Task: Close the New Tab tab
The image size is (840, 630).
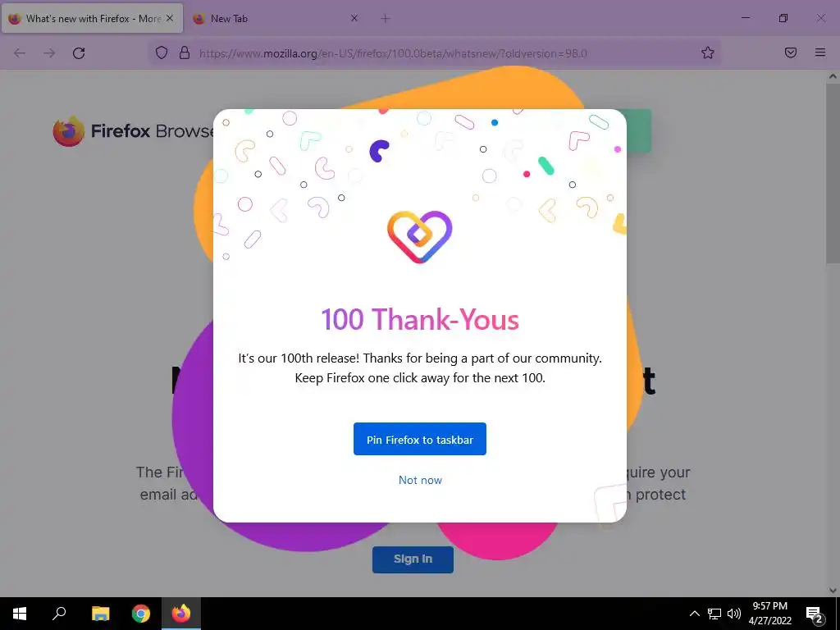Action: tap(354, 18)
